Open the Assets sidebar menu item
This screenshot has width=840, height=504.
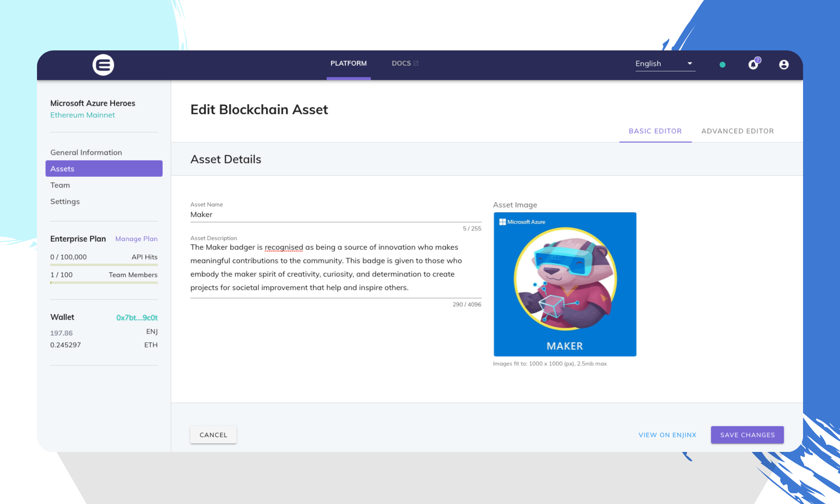pos(104,168)
